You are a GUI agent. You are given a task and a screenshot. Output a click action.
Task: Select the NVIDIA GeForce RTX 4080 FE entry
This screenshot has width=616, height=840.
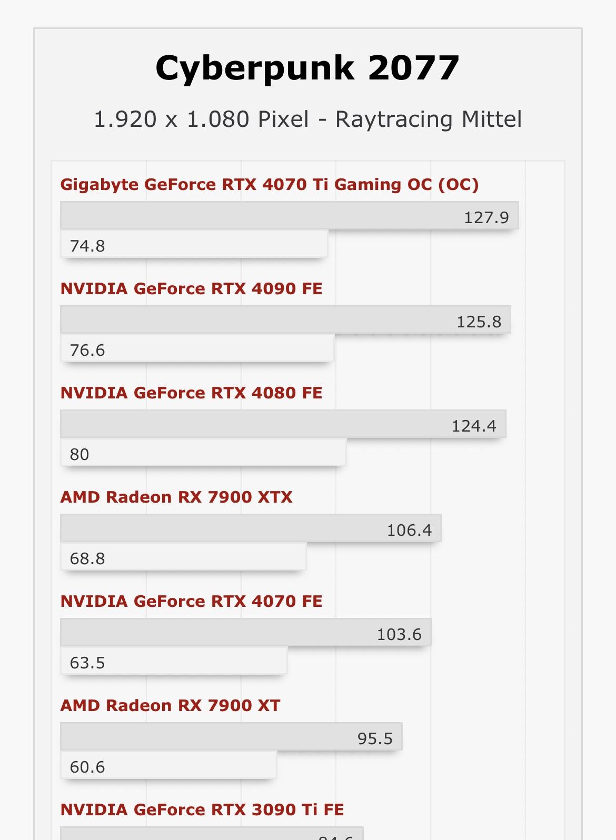[191, 393]
